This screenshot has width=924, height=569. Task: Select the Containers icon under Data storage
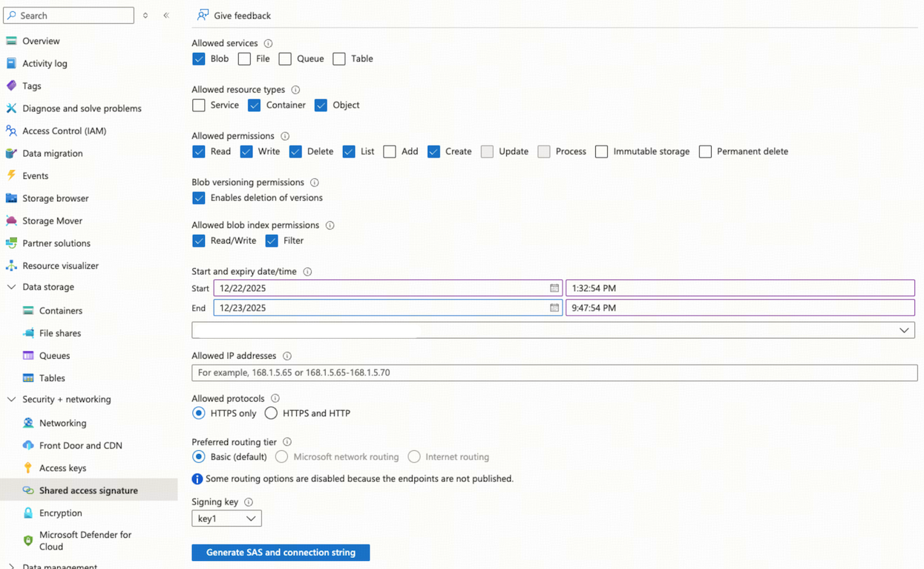click(29, 310)
